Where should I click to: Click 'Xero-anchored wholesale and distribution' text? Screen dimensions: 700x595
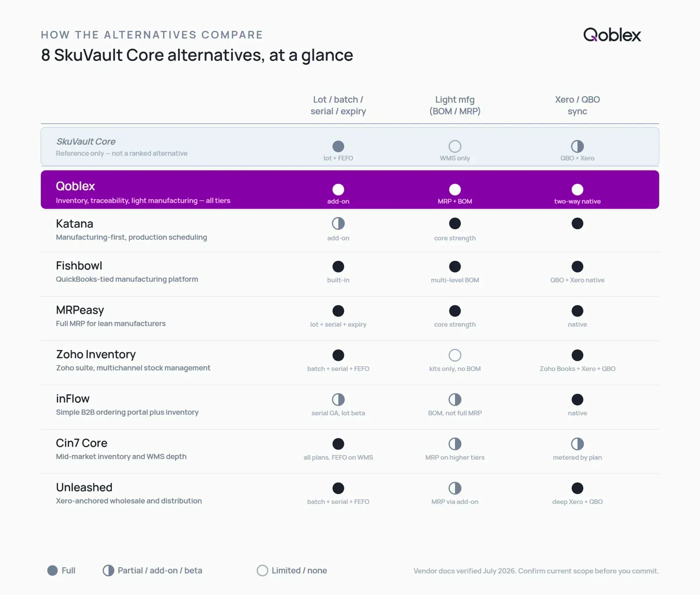(x=129, y=500)
